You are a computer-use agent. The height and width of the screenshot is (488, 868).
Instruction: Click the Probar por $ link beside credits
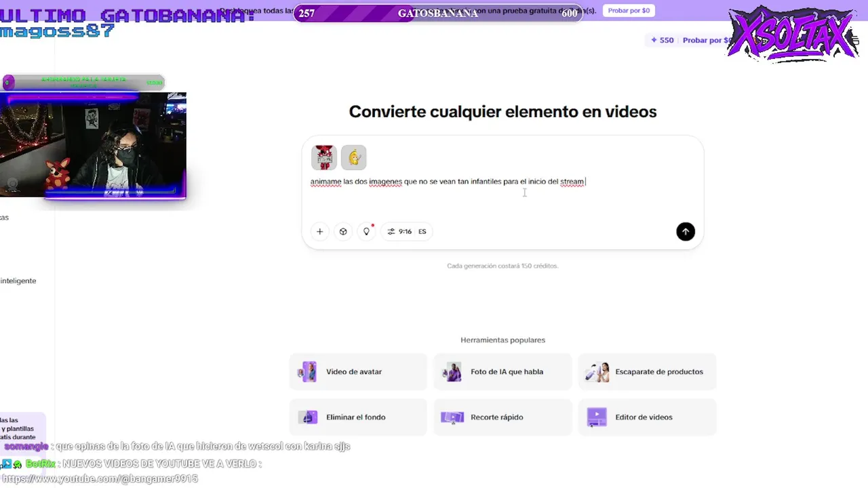(x=706, y=40)
